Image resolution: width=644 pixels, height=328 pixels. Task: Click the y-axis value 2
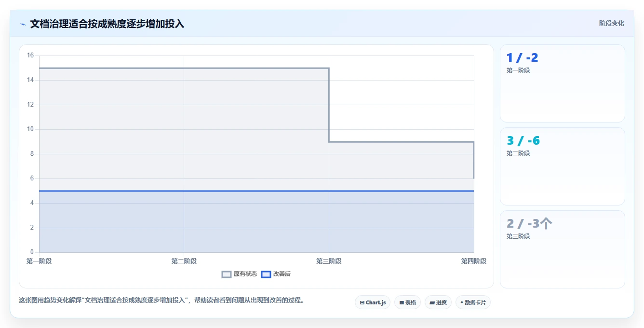32,228
